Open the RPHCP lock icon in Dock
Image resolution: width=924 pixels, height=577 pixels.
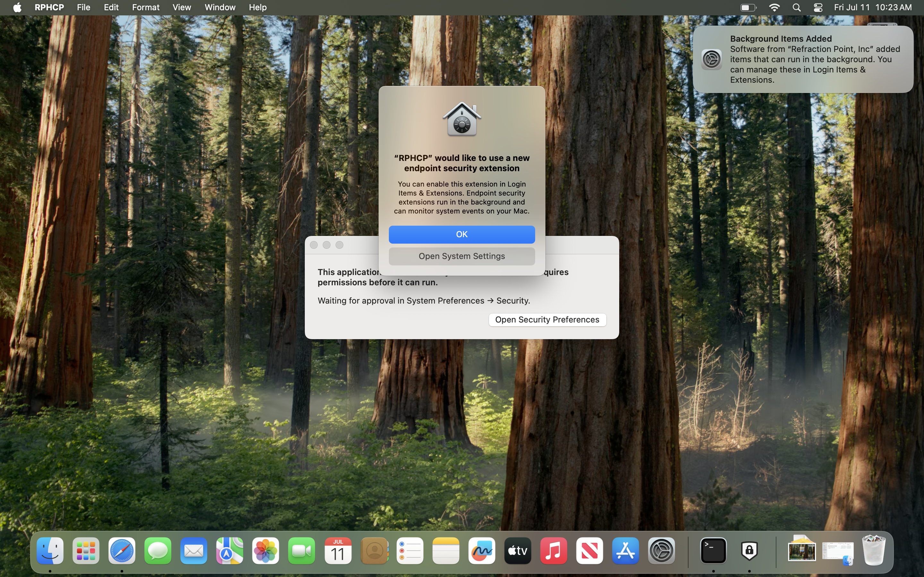click(x=749, y=551)
